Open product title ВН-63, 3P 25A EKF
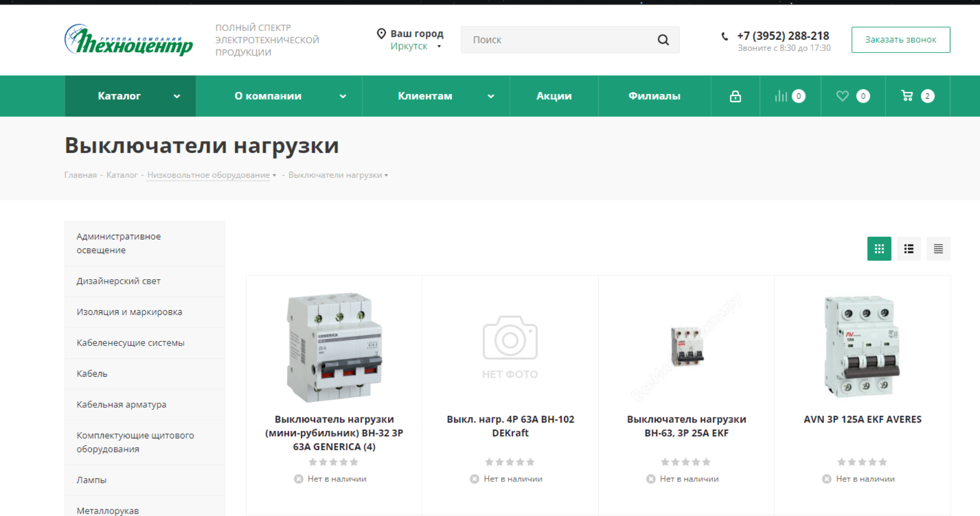The image size is (980, 516). click(687, 426)
